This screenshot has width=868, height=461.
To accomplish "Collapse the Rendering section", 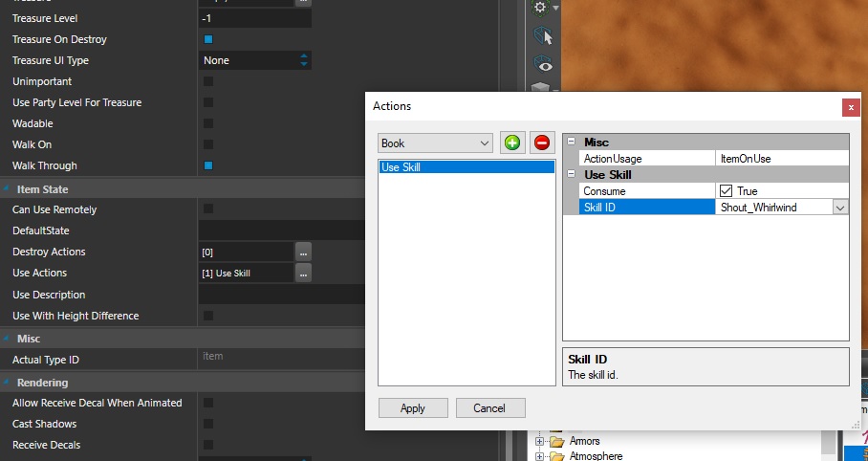I will pos(6,382).
